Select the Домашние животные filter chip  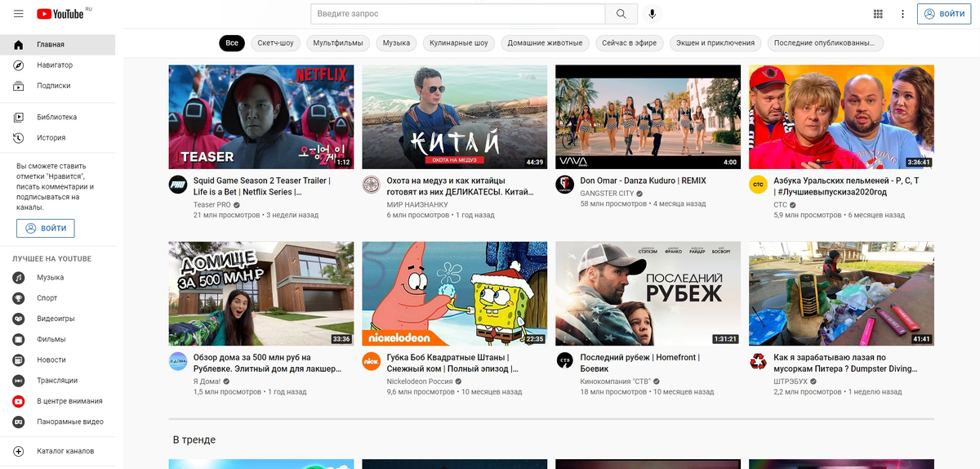click(546, 43)
